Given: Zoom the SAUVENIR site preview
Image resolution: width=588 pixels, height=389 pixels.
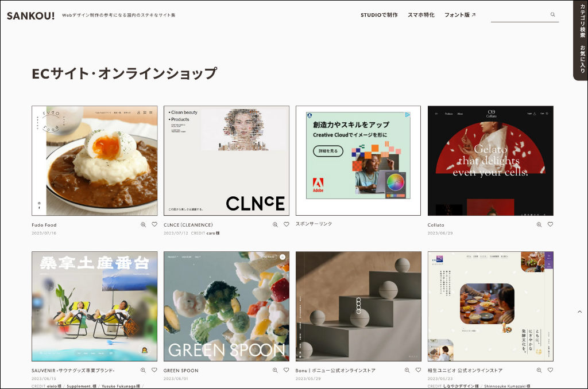Looking at the screenshot, I should [143, 370].
